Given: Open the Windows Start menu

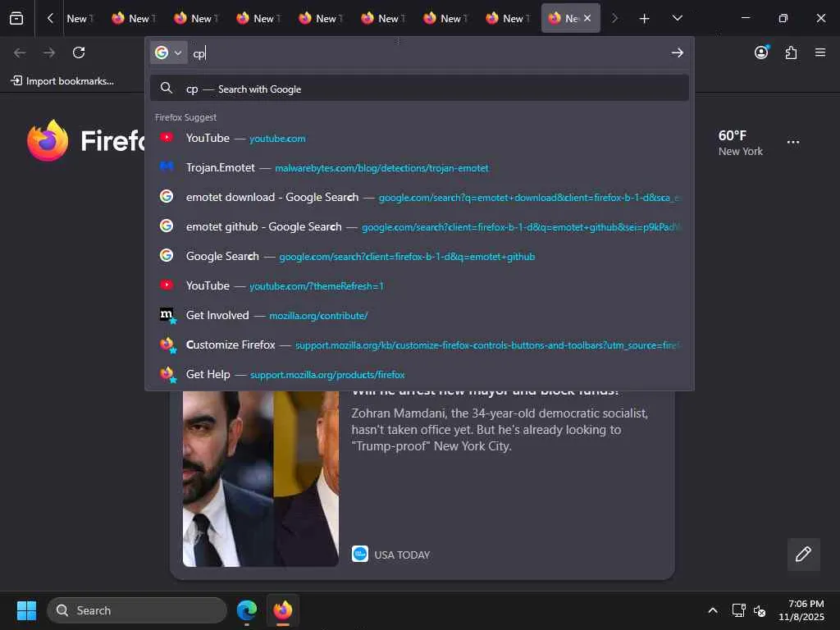Looking at the screenshot, I should click(26, 610).
